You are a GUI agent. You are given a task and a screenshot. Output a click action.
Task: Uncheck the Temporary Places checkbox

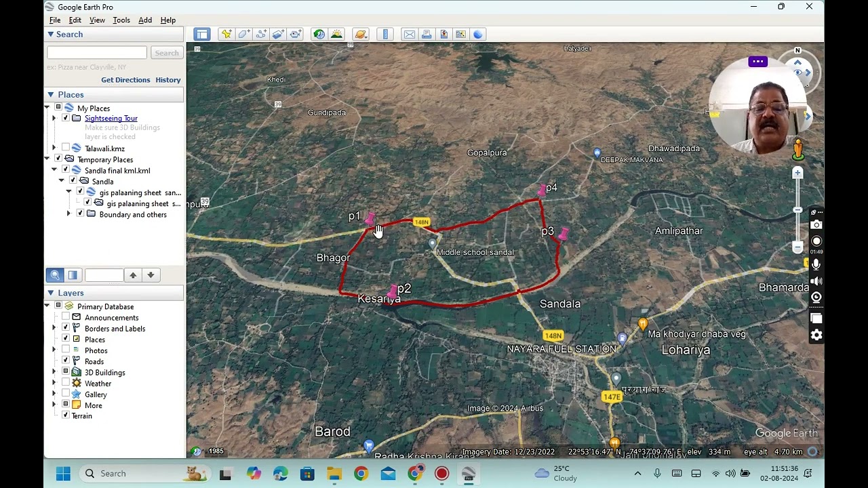point(58,159)
